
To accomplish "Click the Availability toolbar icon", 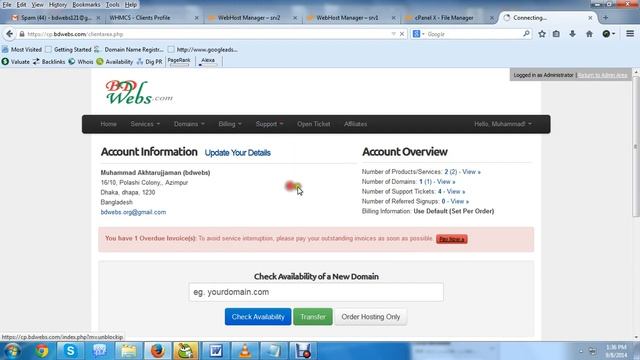I will tap(115, 62).
